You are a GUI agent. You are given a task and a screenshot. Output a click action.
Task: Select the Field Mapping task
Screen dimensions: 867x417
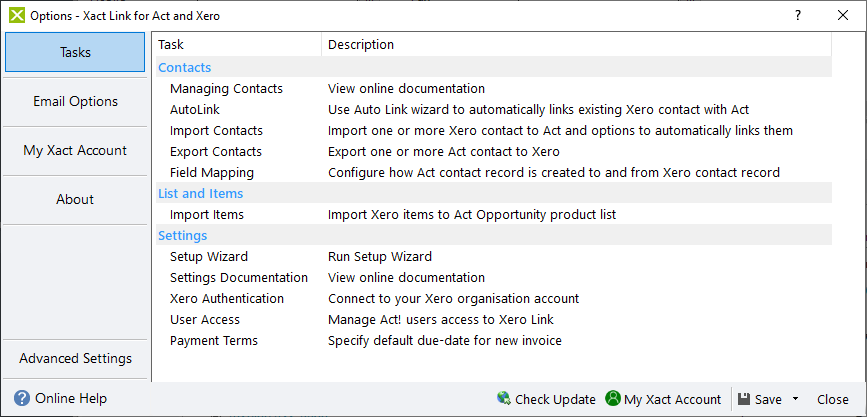212,173
